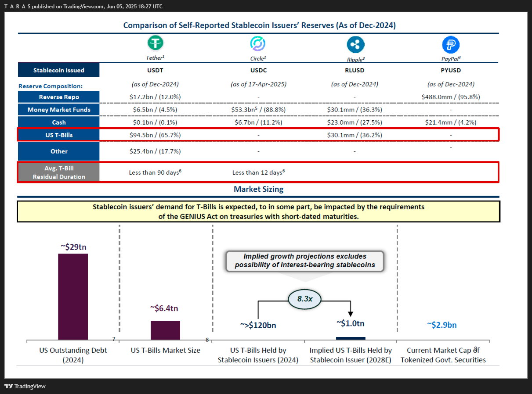
Task: Click the '~$29tn' bar label
Action: [x=73, y=247]
